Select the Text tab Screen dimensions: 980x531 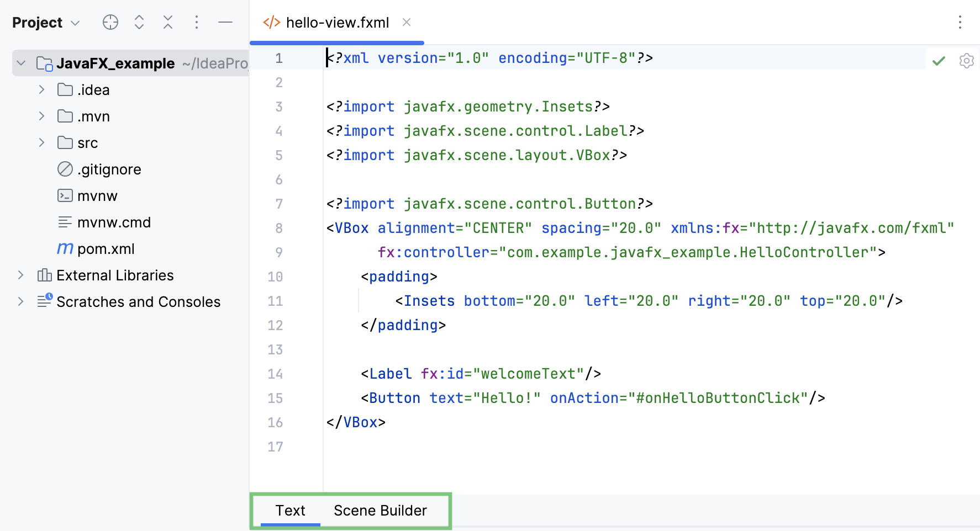(x=291, y=511)
